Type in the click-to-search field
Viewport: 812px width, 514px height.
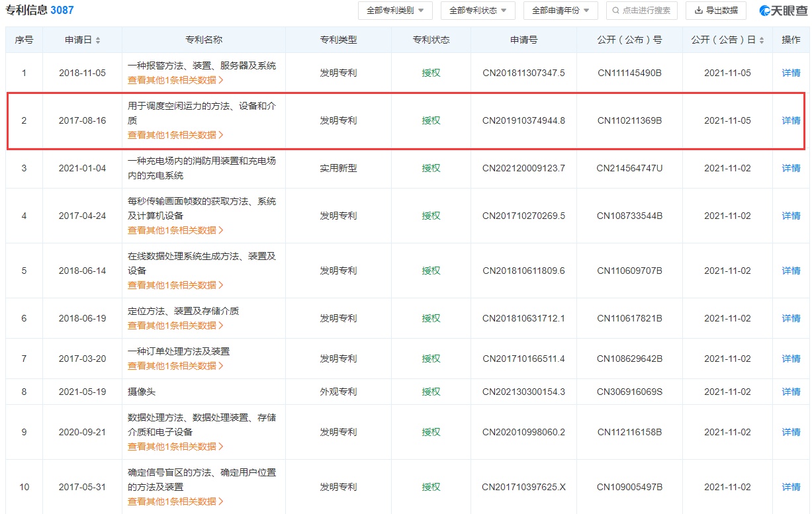point(646,11)
